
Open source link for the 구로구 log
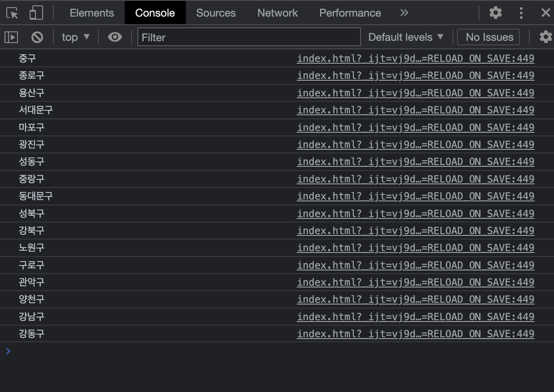[416, 265]
